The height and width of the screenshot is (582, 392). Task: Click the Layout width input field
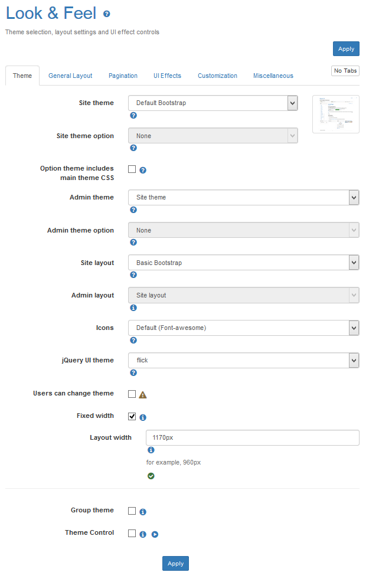pyautogui.click(x=253, y=438)
